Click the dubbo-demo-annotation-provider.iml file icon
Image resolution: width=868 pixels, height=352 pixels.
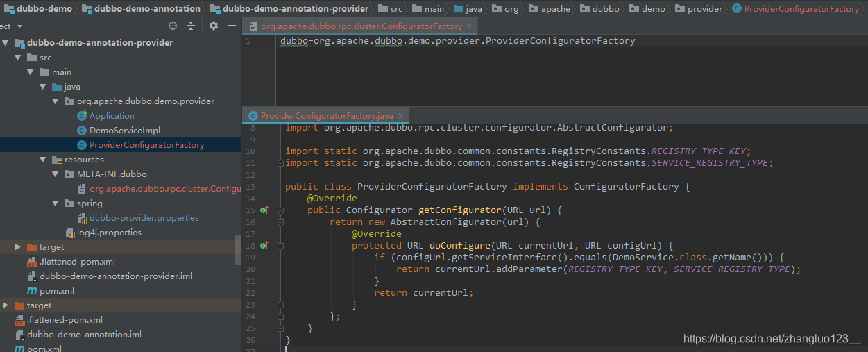[32, 276]
